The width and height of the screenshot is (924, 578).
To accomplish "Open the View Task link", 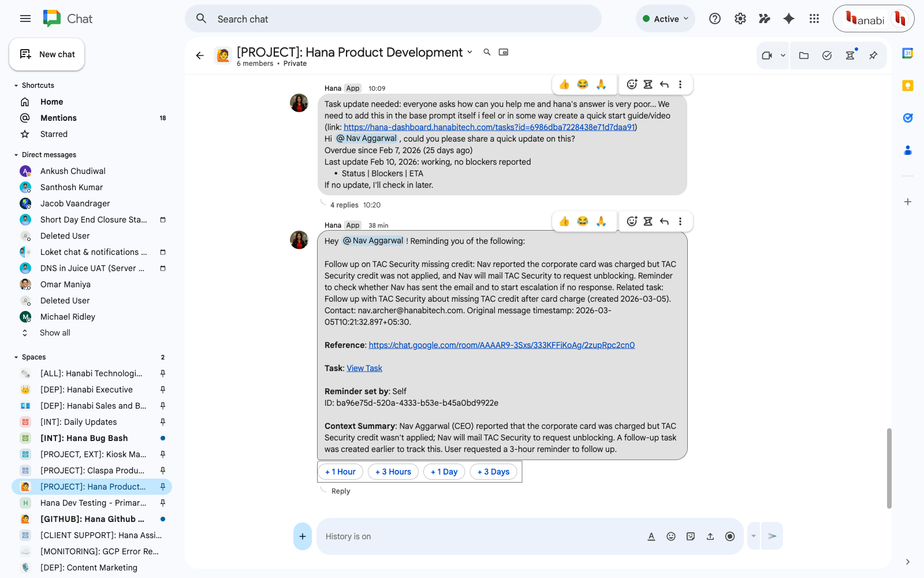I will click(364, 368).
